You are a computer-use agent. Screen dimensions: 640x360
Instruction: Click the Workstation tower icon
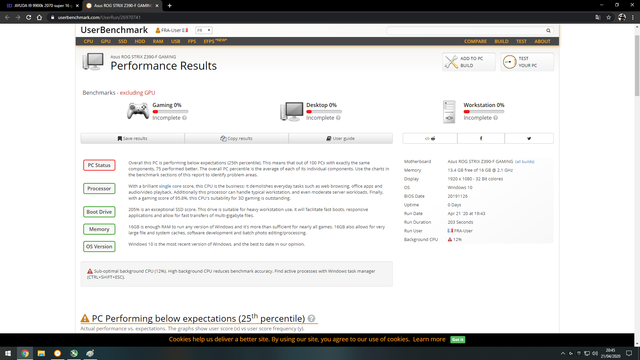click(449, 112)
